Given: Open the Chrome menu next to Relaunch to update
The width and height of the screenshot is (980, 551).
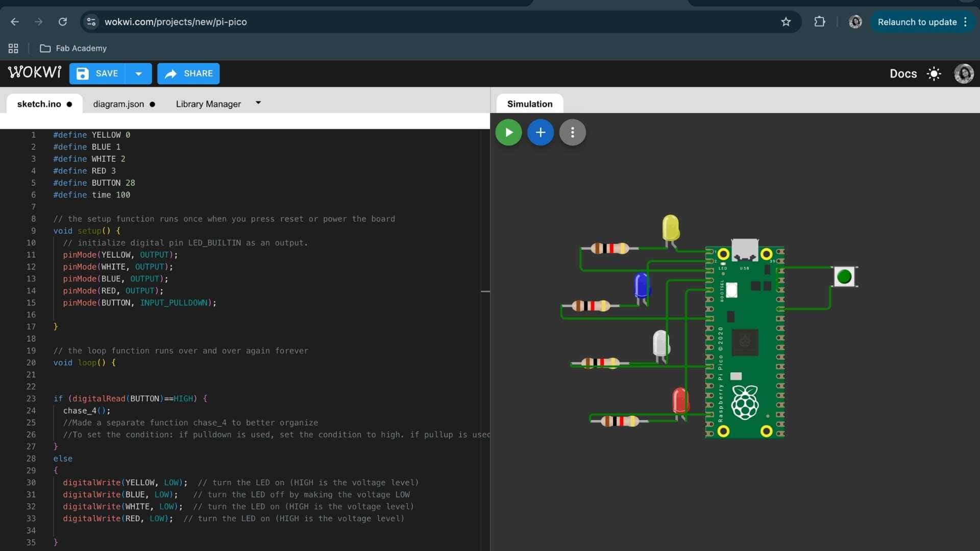Looking at the screenshot, I should coord(965,22).
